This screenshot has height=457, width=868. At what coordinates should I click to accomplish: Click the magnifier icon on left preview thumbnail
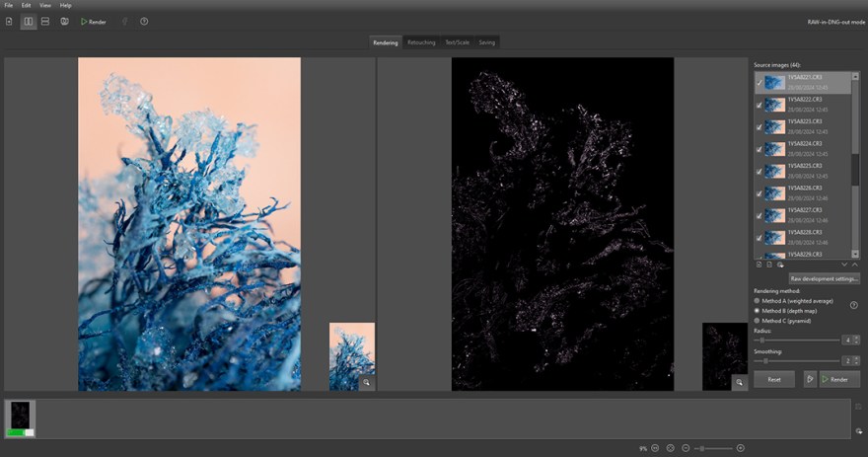pos(366,382)
